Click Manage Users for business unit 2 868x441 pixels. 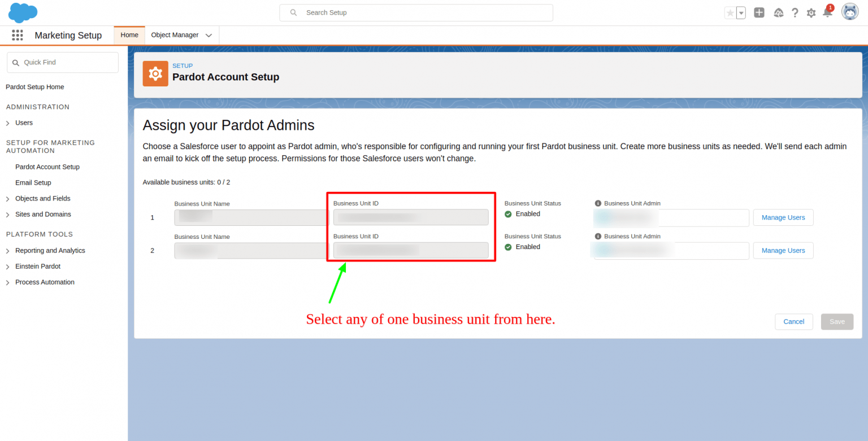point(783,250)
